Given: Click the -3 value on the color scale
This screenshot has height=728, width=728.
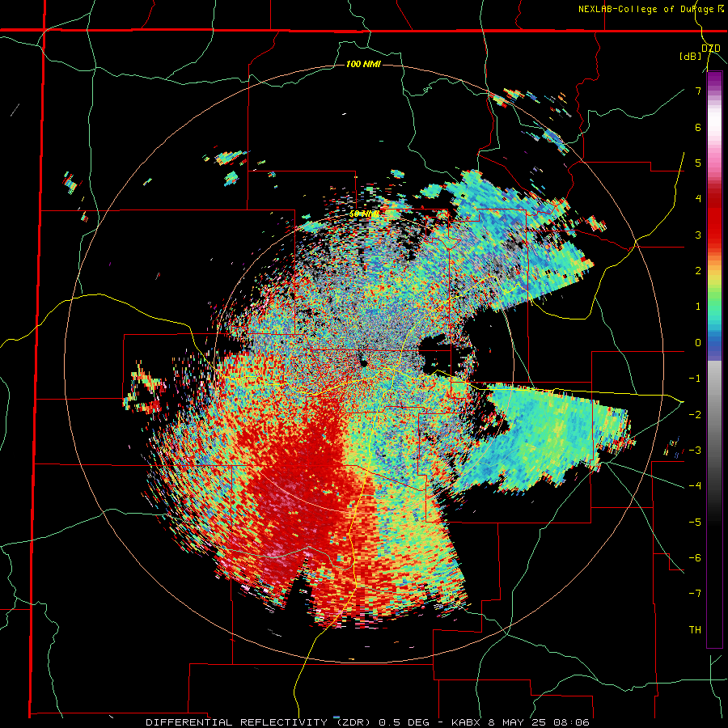Looking at the screenshot, I should tap(695, 450).
